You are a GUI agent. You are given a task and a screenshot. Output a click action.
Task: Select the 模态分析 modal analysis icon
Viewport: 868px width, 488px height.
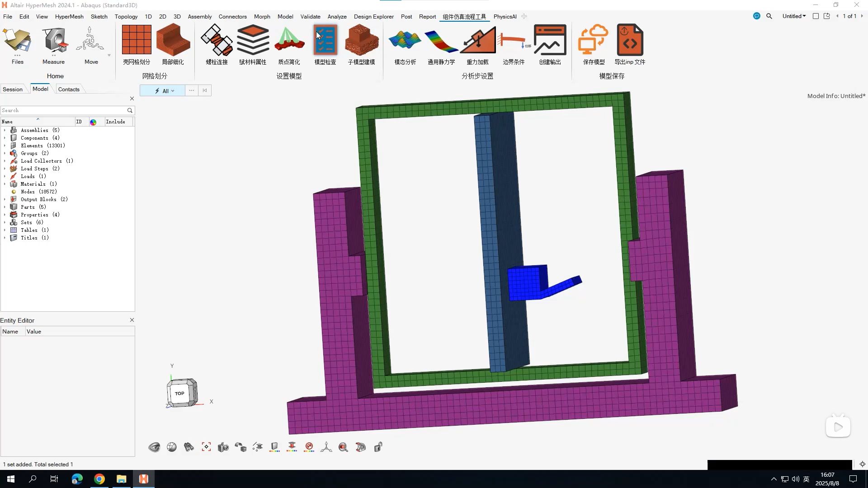[x=405, y=40]
